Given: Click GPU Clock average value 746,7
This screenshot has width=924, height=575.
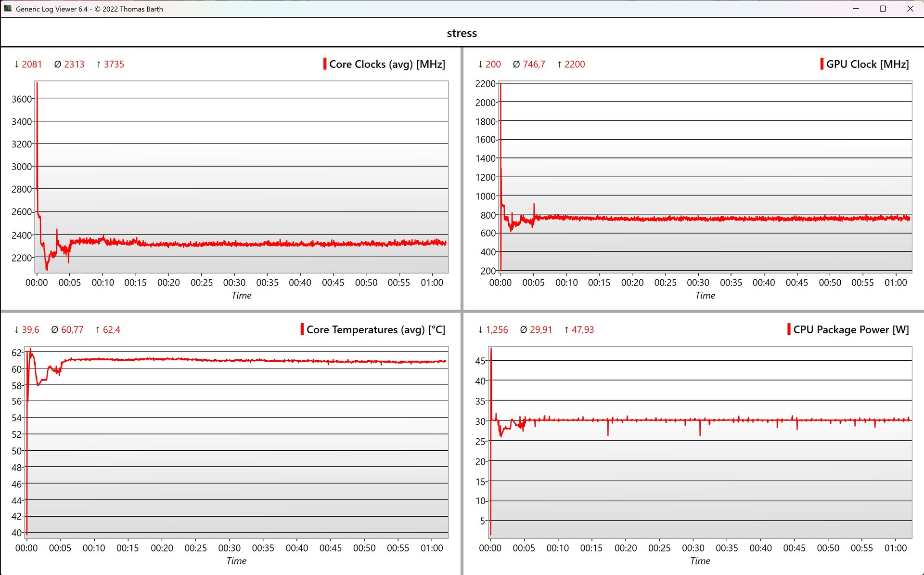Looking at the screenshot, I should click(534, 64).
